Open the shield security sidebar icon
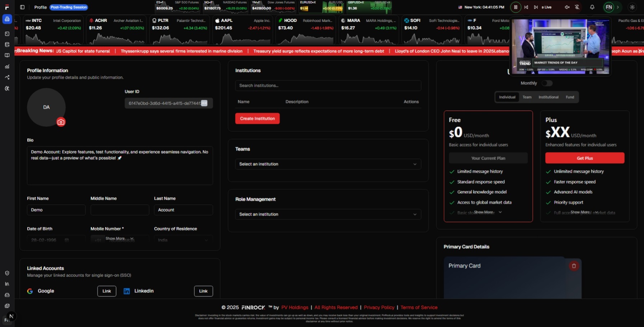Screen dimensions: 644x327 7,273
